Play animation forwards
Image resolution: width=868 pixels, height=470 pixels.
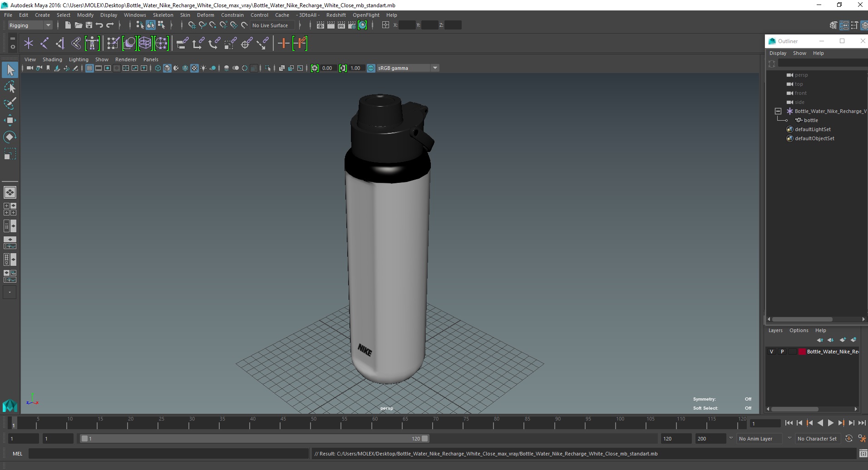pyautogui.click(x=830, y=423)
